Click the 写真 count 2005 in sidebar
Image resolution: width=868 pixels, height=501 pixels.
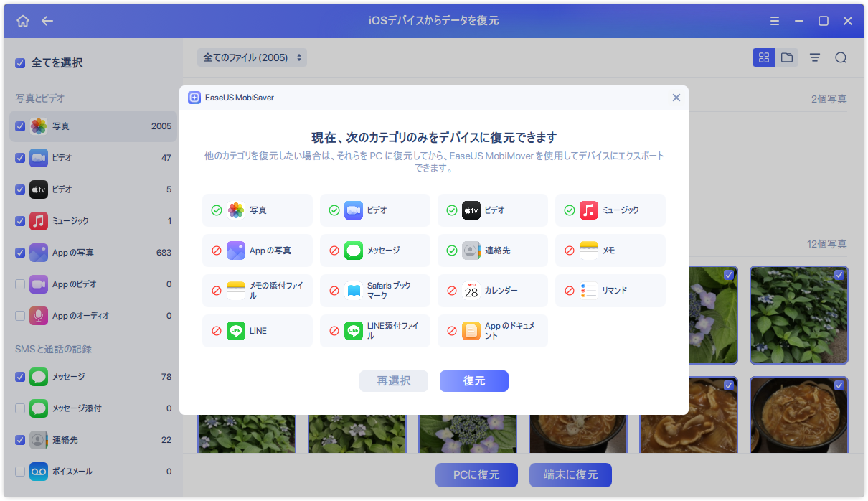click(161, 126)
